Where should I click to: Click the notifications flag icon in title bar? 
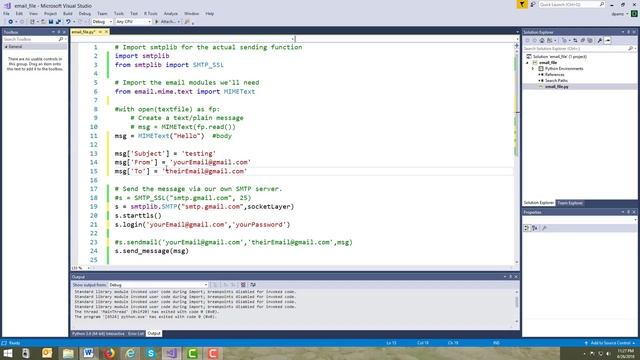[522, 4]
